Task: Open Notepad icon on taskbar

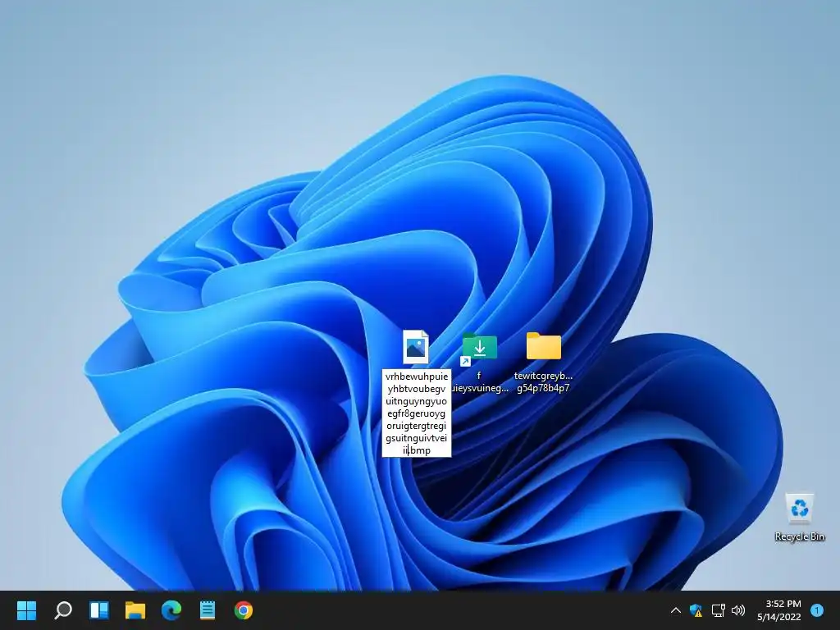Action: (x=208, y=610)
